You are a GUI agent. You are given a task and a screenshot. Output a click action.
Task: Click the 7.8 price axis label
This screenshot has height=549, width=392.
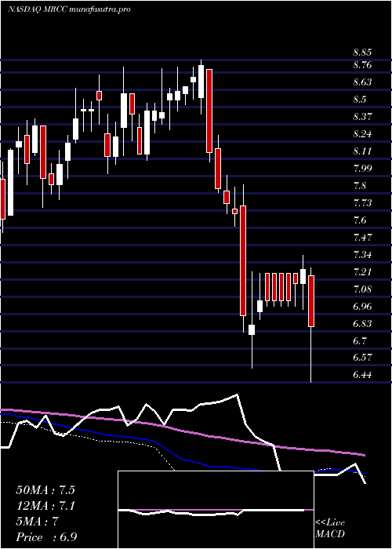359,186
